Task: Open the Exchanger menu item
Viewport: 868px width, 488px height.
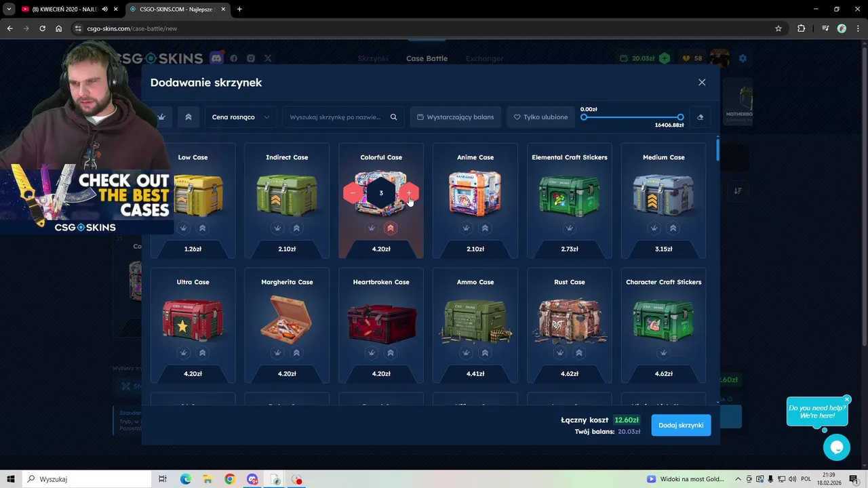Action: [485, 58]
